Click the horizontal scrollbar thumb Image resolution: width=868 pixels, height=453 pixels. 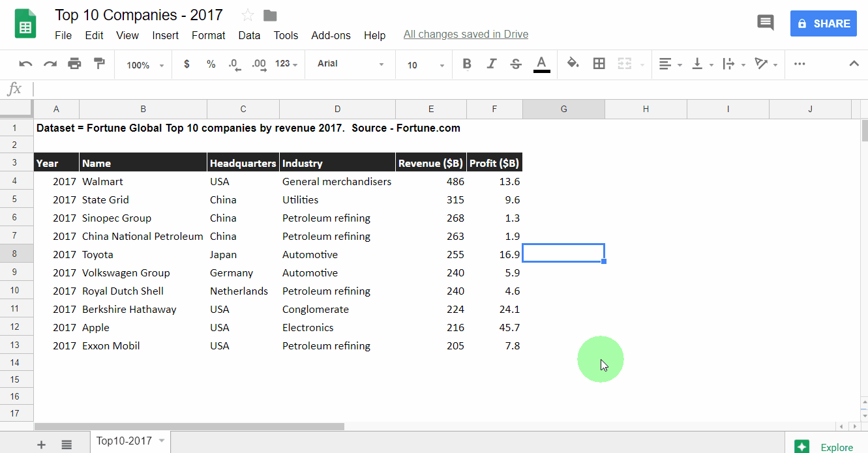[x=189, y=426]
